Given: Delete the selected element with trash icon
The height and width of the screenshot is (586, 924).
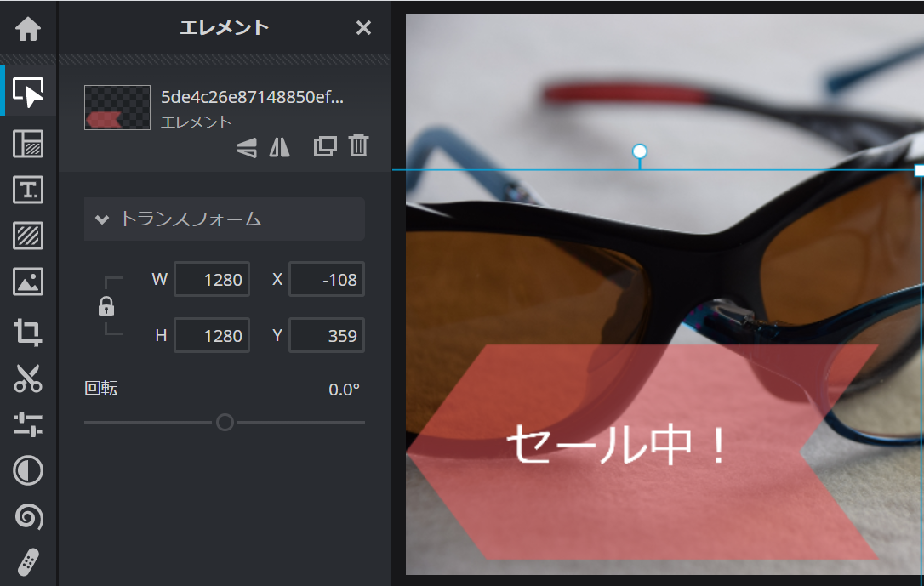Looking at the screenshot, I should 358,145.
